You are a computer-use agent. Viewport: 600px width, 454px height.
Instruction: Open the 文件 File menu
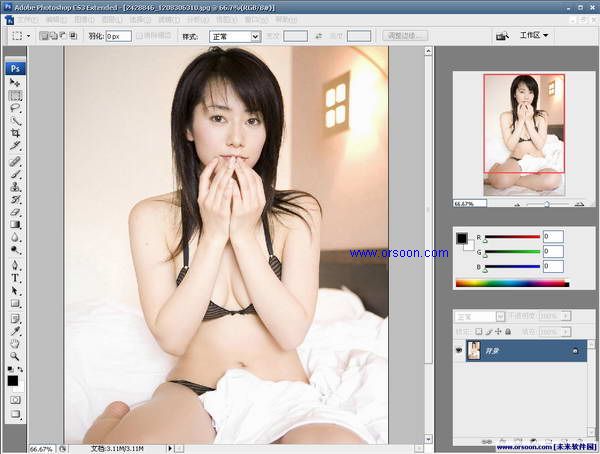pos(28,19)
